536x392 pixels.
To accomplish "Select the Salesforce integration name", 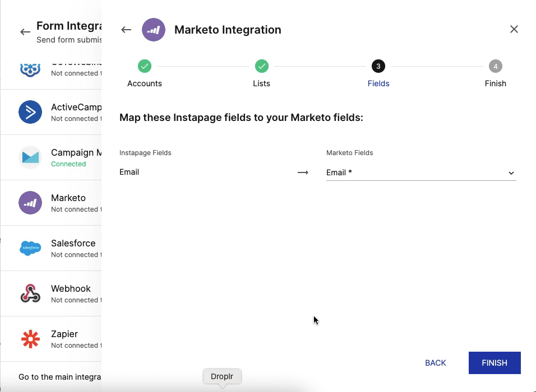I will click(x=73, y=244).
